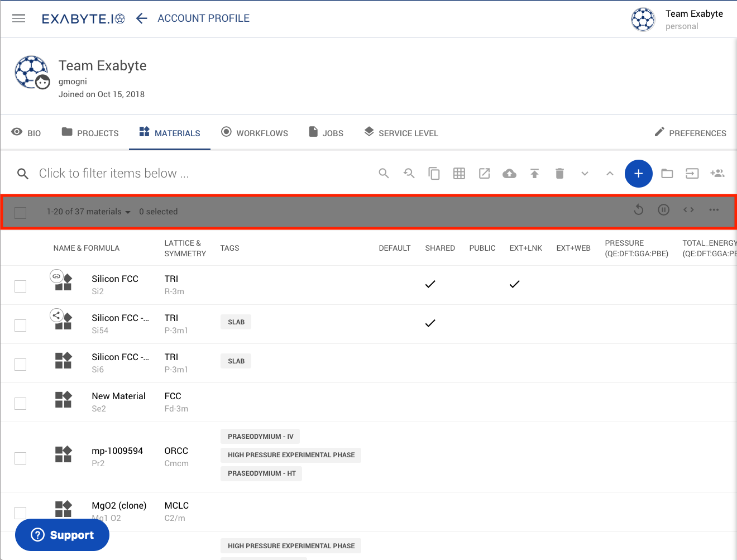Click the chevron down arrow in toolbar
The width and height of the screenshot is (737, 560).
tap(585, 174)
